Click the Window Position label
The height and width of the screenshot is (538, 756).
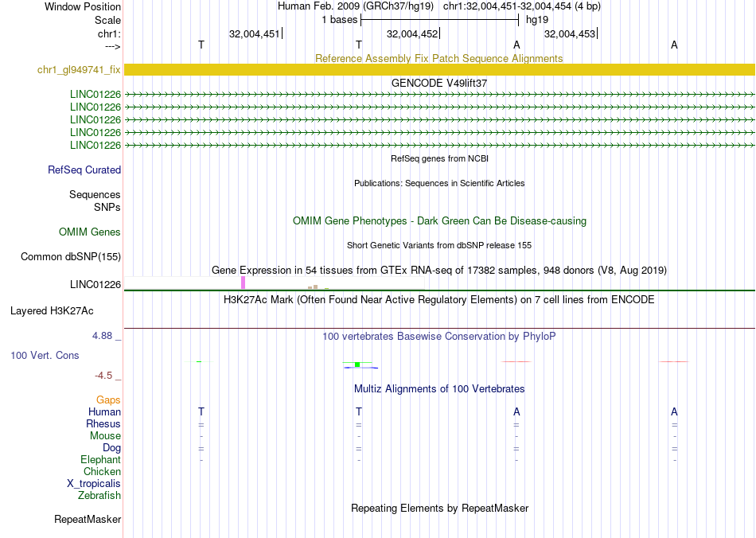[x=83, y=6]
